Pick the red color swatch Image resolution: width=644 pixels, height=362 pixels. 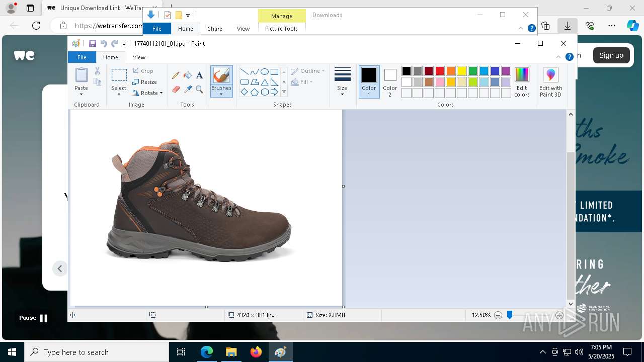click(440, 71)
